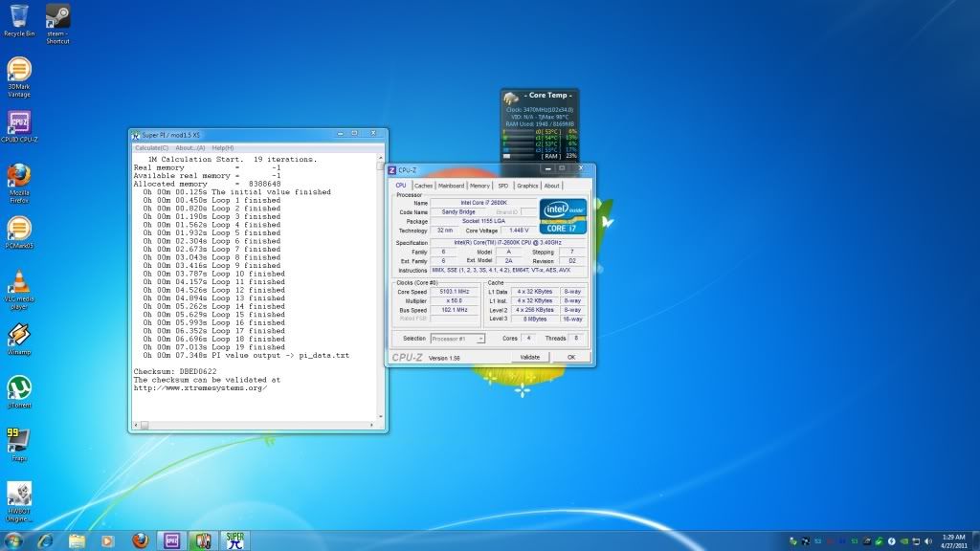Switch to Super PI taskbar button
The width and height of the screenshot is (980, 551).
coord(235,540)
